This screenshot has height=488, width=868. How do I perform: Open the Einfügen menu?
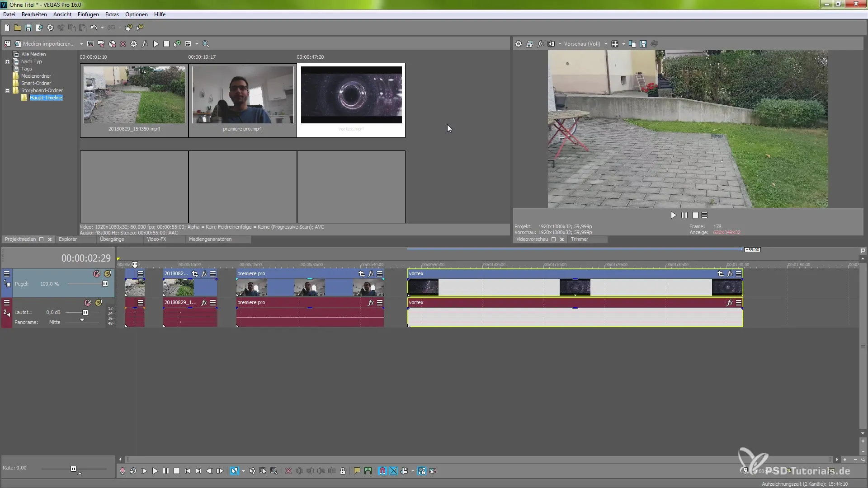88,14
